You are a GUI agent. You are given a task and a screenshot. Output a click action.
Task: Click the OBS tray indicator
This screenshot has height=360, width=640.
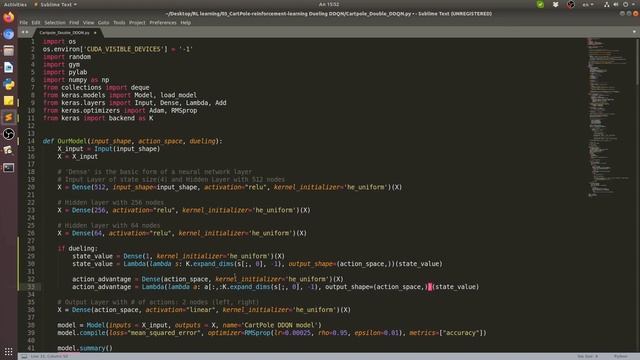tap(571, 4)
